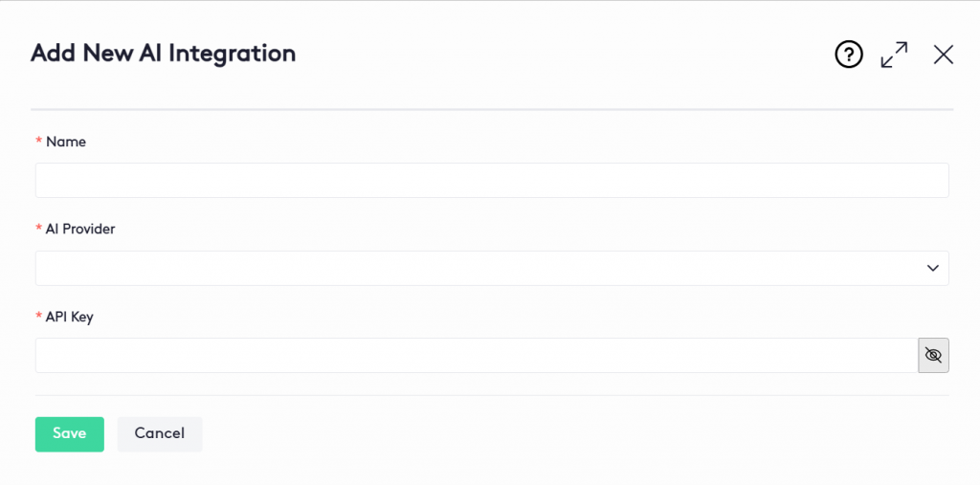980x485 pixels.
Task: Click the "Add New AI Integration" title
Action: [x=163, y=53]
